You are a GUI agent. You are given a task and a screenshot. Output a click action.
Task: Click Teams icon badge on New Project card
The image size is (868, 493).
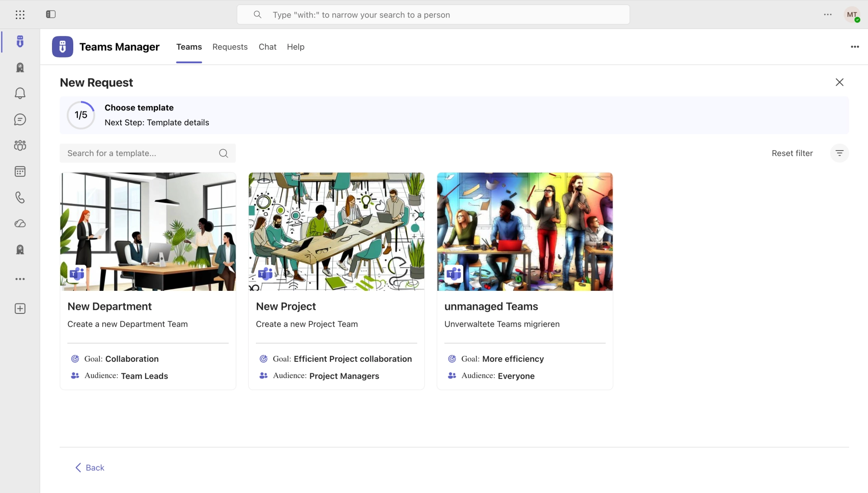pyautogui.click(x=265, y=274)
